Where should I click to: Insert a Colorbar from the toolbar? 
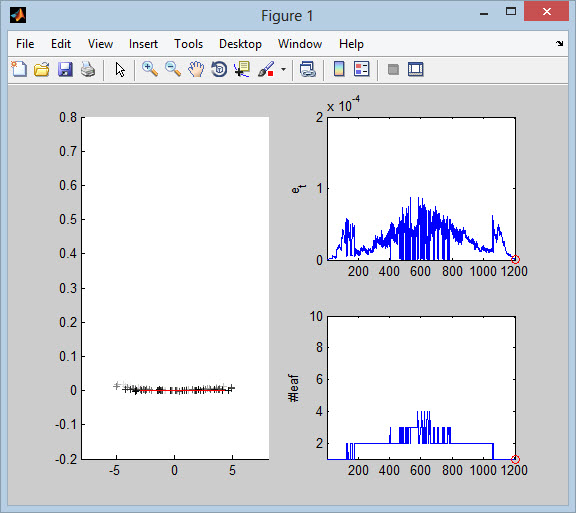[339, 69]
